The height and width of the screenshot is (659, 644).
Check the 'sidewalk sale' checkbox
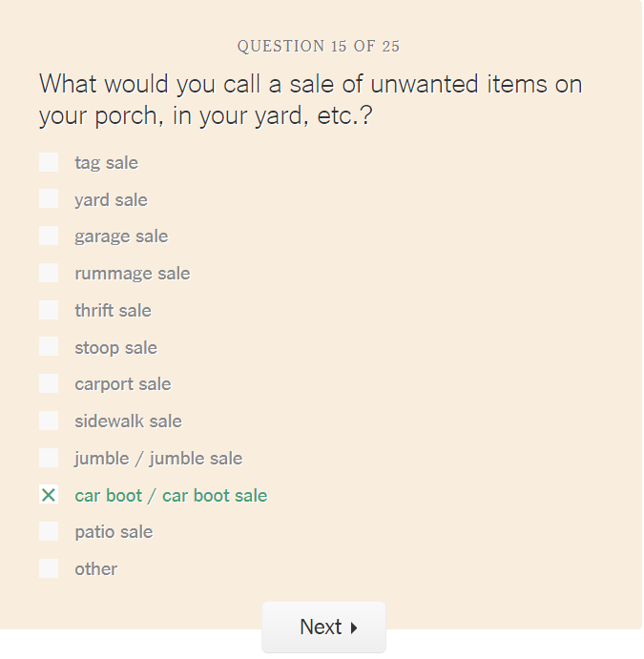49,421
